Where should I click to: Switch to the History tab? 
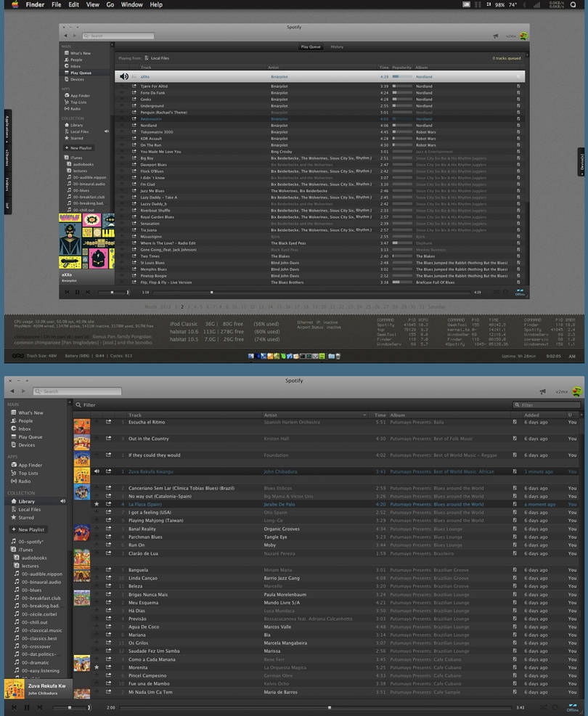coord(337,46)
